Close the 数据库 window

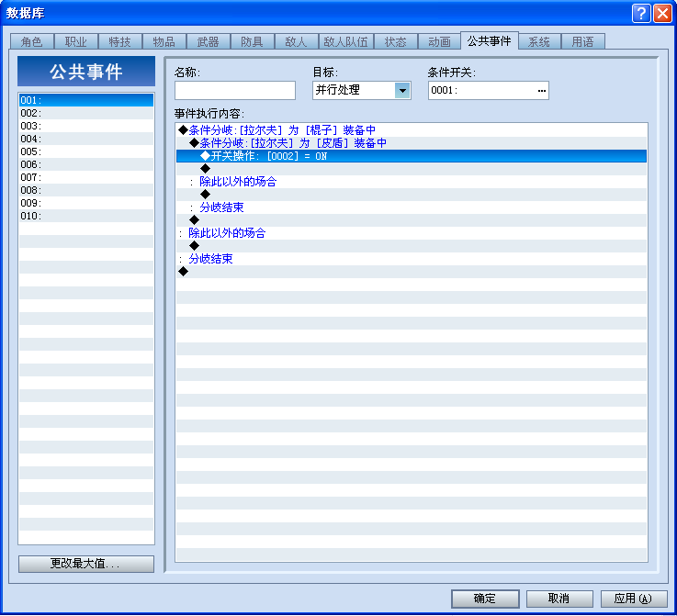pyautogui.click(x=662, y=14)
